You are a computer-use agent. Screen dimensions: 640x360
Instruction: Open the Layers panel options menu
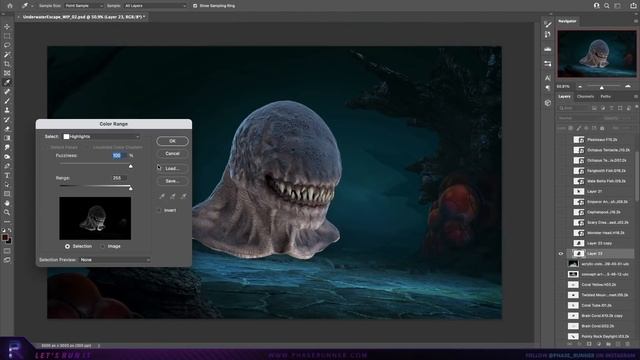click(x=636, y=97)
